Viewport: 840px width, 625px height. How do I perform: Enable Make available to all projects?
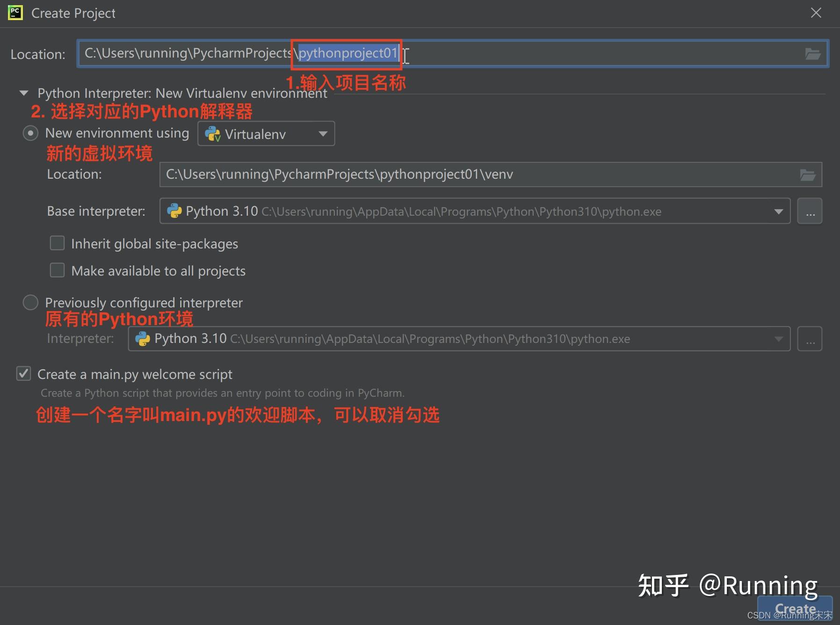(x=57, y=270)
